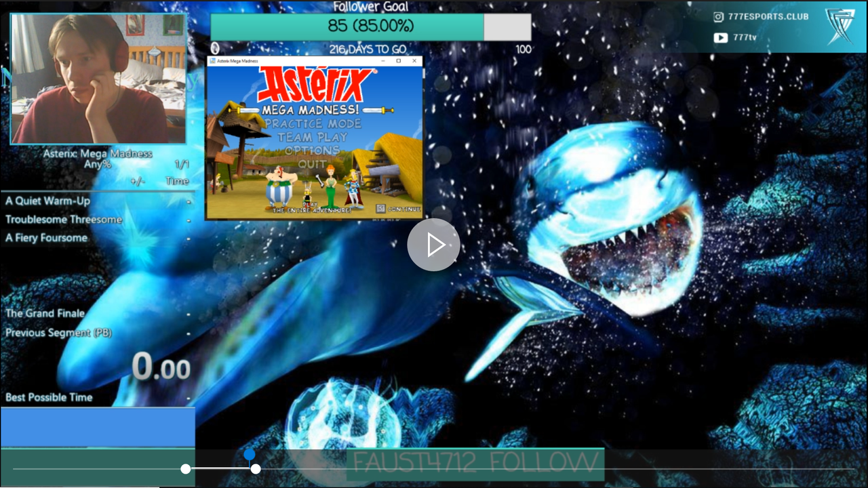This screenshot has width=868, height=488.
Task: Click the 216 DAYS TO GO text
Action: (x=368, y=49)
